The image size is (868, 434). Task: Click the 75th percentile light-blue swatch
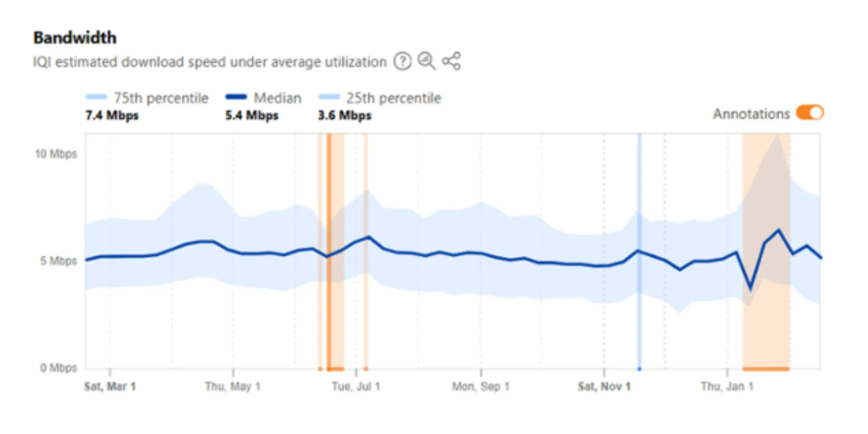coord(96,97)
